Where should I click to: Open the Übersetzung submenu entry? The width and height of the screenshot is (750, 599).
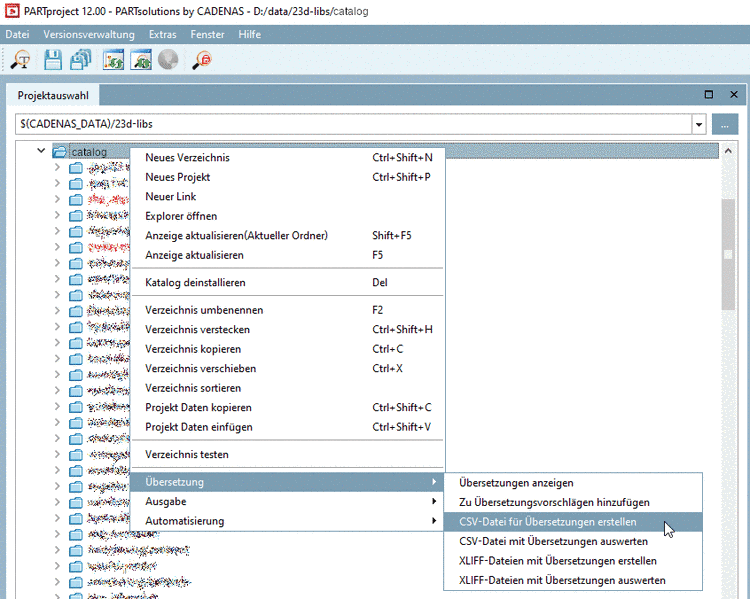pyautogui.click(x=288, y=482)
